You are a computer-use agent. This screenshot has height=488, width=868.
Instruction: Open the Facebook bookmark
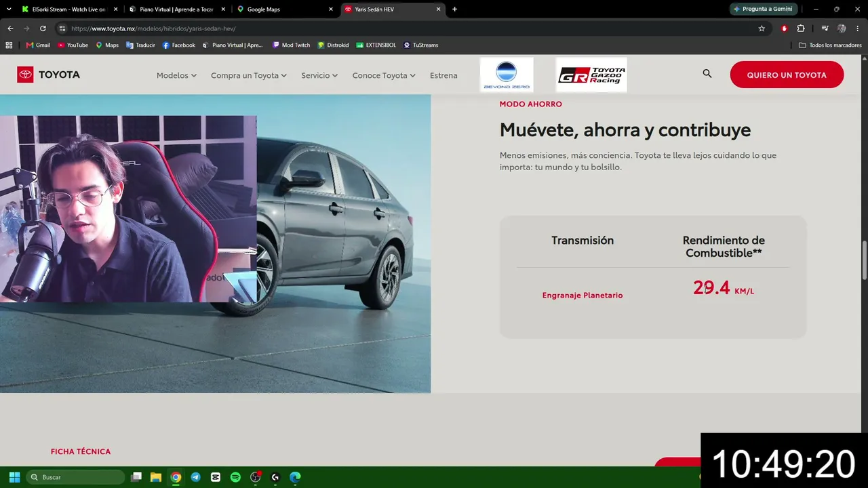tap(179, 45)
